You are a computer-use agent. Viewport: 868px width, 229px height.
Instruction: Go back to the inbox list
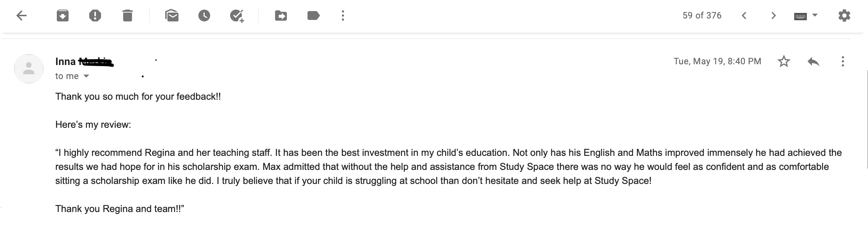point(22,16)
